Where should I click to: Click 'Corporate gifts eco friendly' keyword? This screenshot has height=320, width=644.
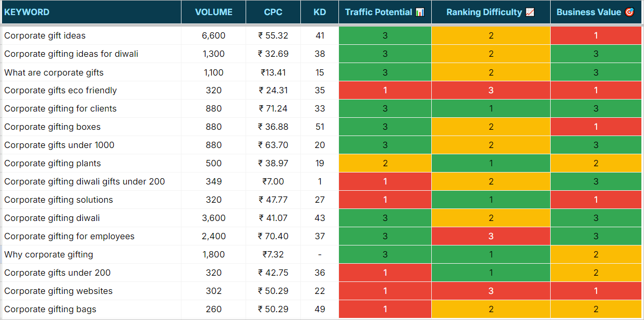click(91, 90)
